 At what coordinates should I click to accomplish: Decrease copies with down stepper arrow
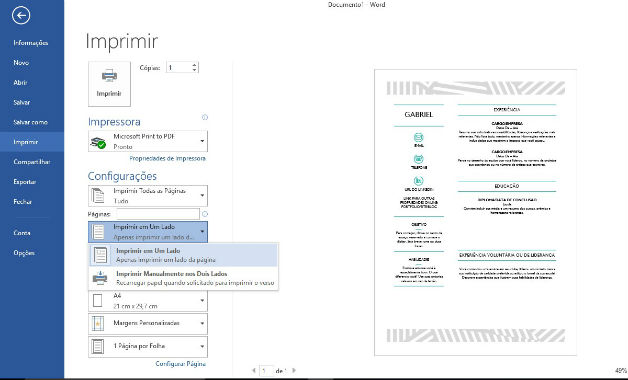coord(195,70)
